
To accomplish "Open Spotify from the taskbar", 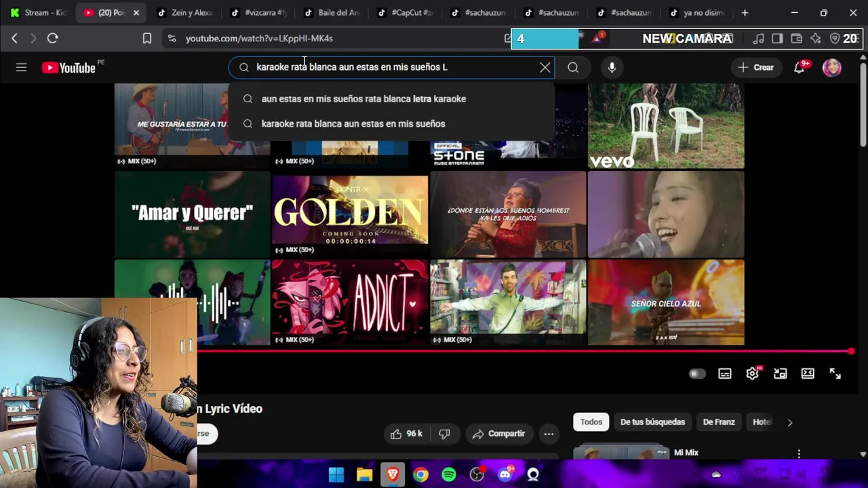I will 449,474.
